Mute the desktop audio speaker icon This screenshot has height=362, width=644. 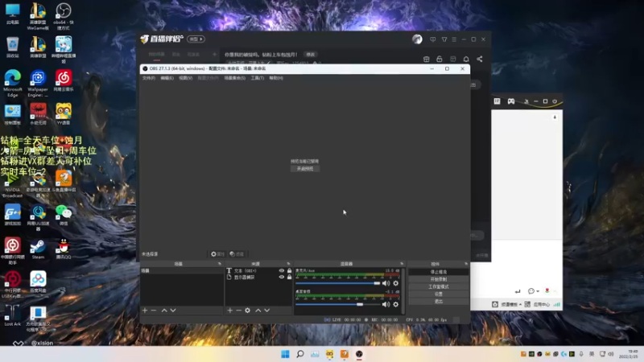[x=386, y=305]
